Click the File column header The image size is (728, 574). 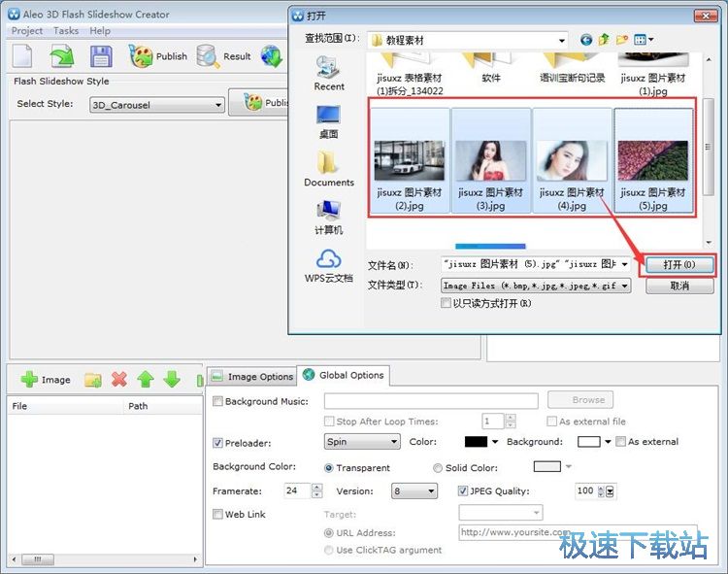(x=65, y=406)
